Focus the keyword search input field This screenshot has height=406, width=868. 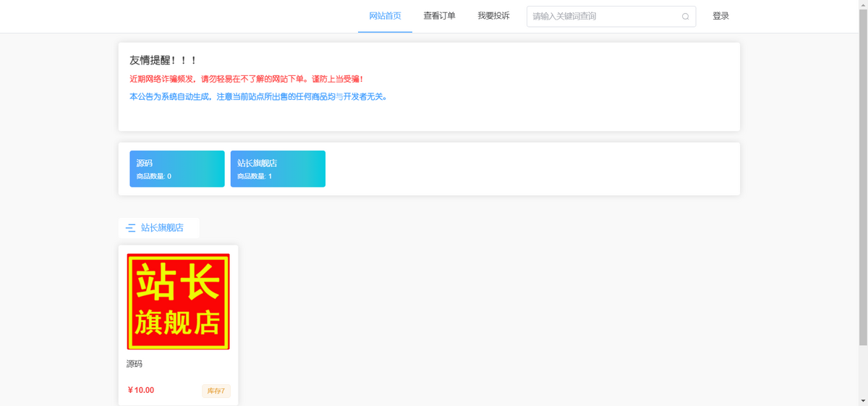point(610,17)
